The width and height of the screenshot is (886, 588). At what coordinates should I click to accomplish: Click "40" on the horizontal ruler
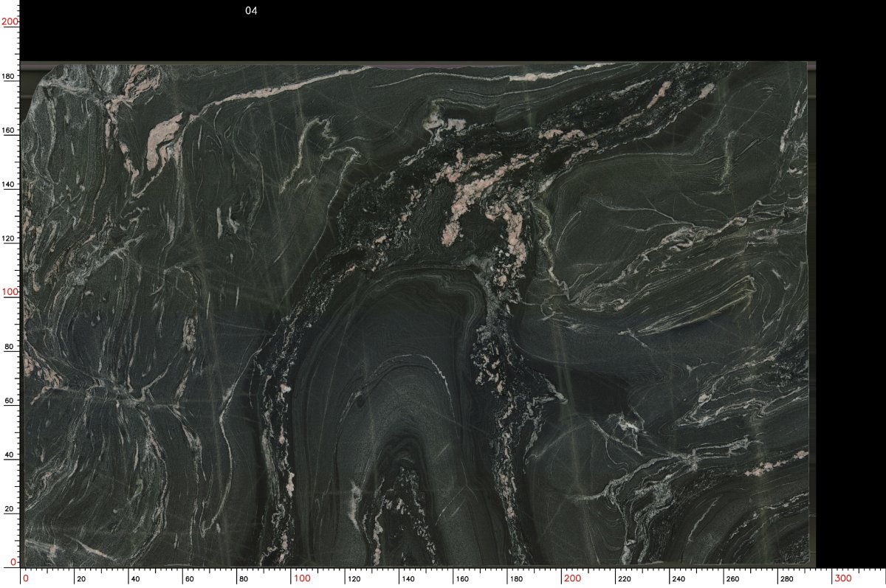point(135,579)
